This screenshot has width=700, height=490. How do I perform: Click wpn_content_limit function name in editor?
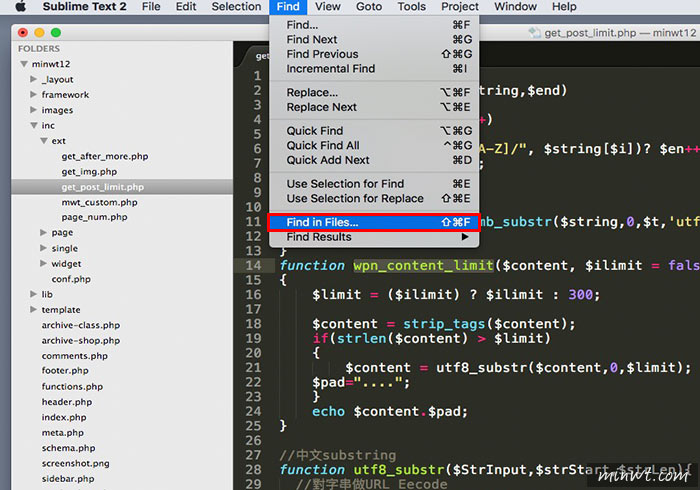click(423, 266)
